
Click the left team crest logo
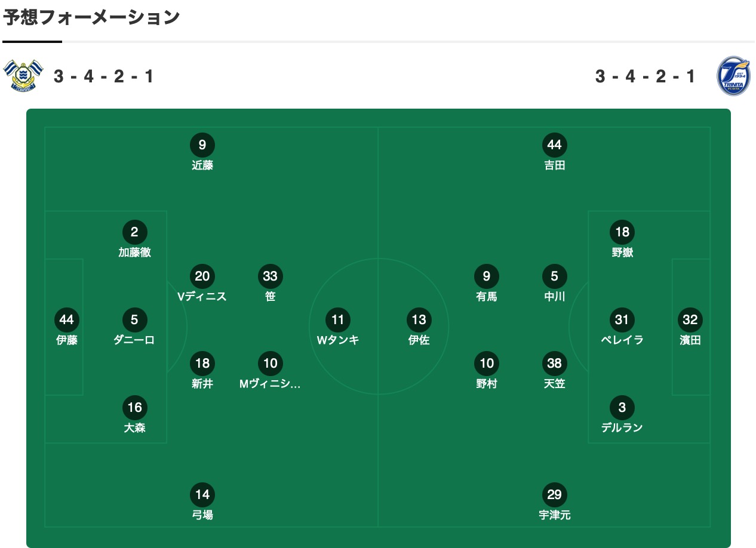pos(23,75)
